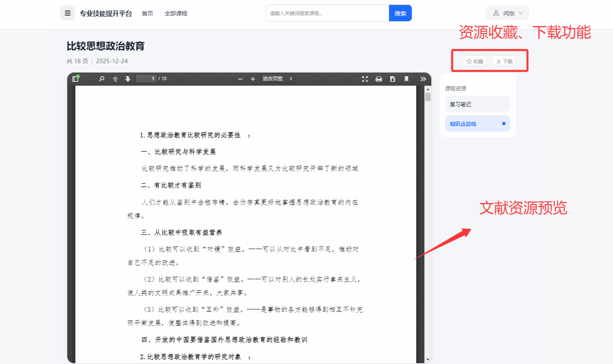
Task: Open 全部课程 in navigation
Action: [x=176, y=13]
